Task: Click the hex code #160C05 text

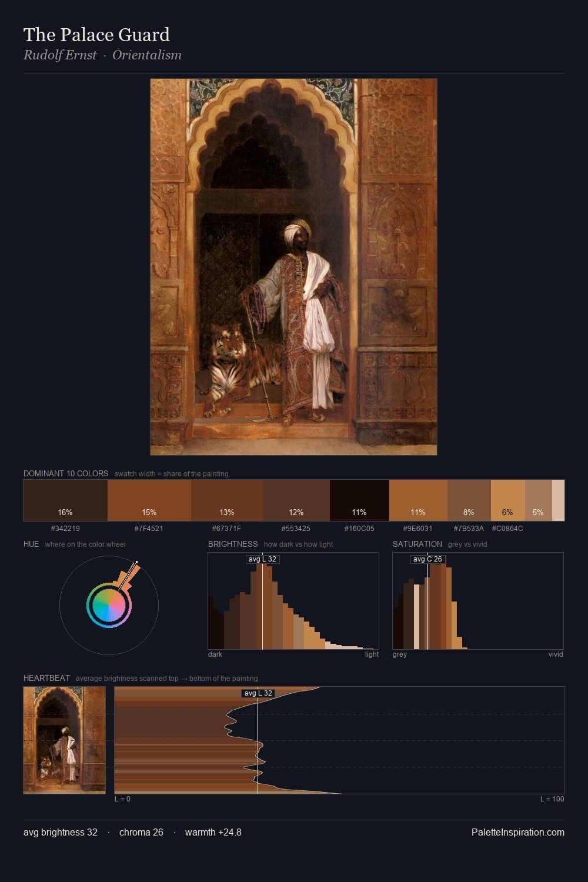Action: 359,528
